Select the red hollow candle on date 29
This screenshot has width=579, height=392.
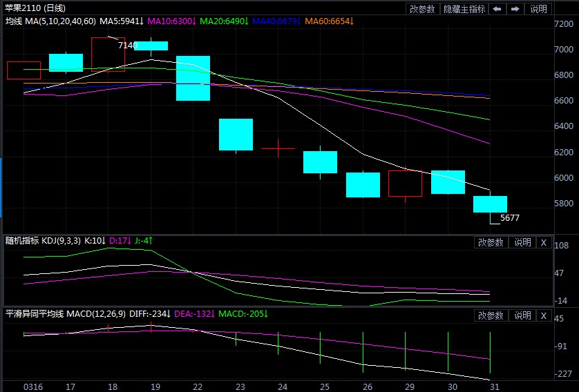(405, 184)
